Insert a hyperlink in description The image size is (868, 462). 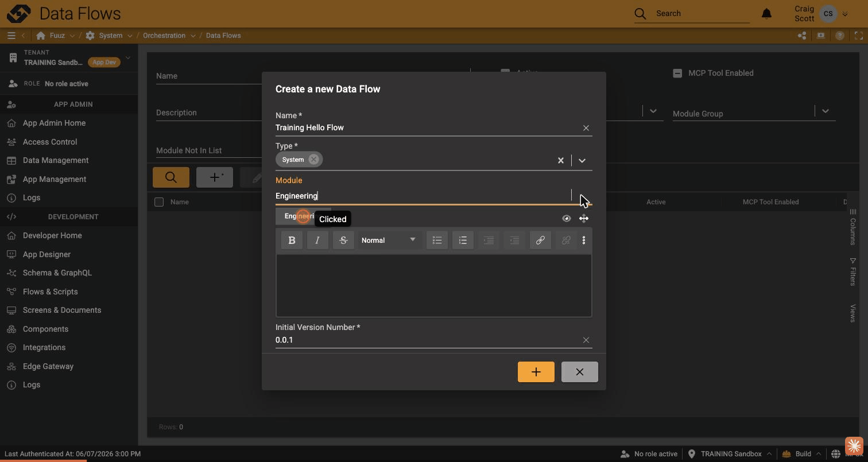[x=540, y=240]
